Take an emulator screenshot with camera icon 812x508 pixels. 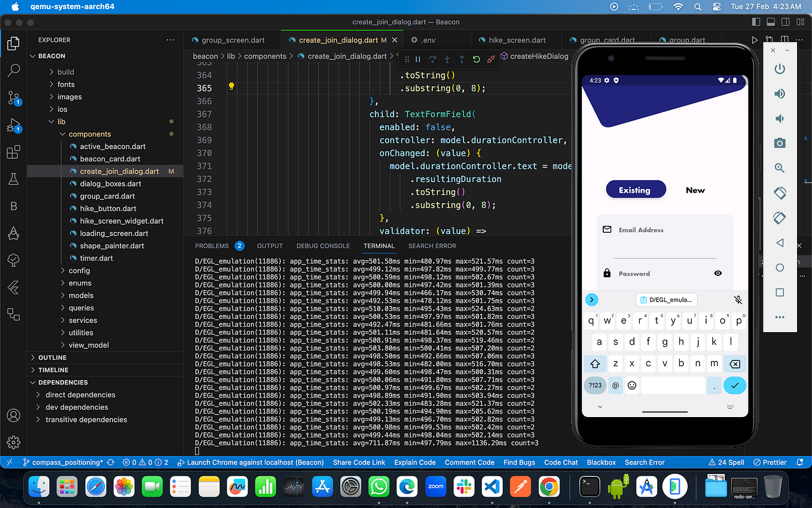point(780,143)
